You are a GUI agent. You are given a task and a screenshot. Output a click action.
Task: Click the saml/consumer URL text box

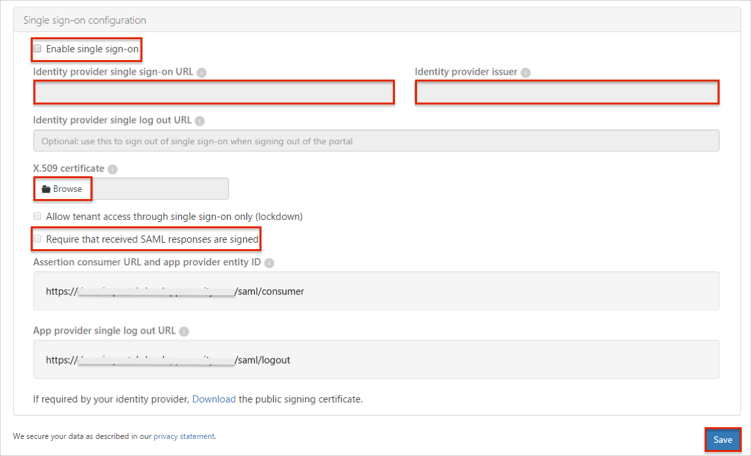[x=376, y=292]
